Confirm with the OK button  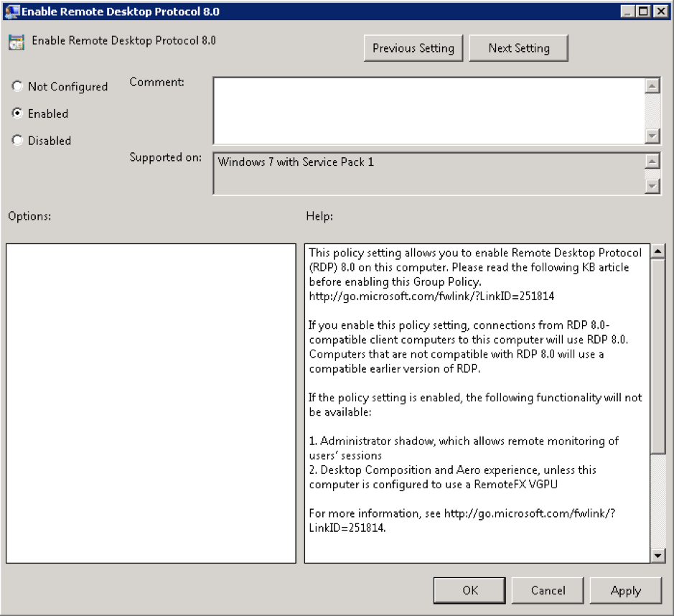pos(469,590)
